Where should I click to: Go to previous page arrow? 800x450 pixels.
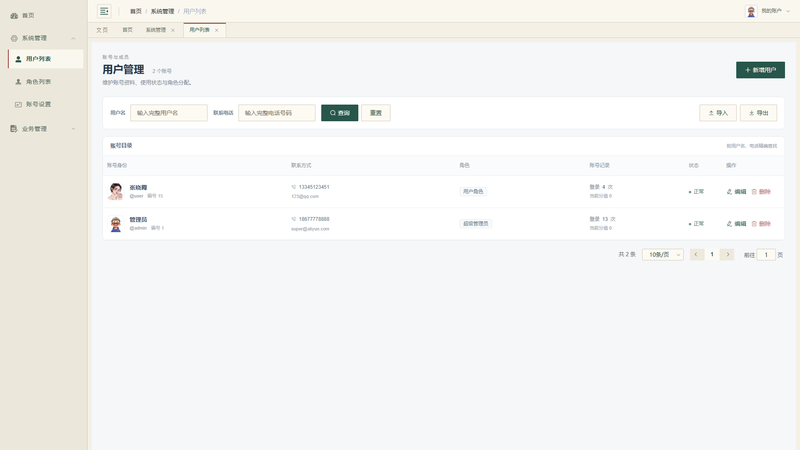(x=696, y=255)
